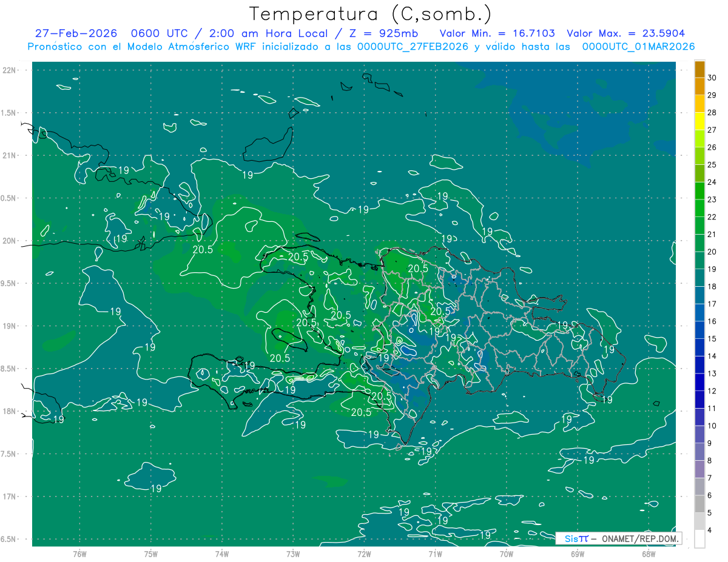Image resolution: width=728 pixels, height=562 pixels.
Task: Select valid-until stamp "0000UTC_01MAR2026"
Action: pyautogui.click(x=638, y=47)
